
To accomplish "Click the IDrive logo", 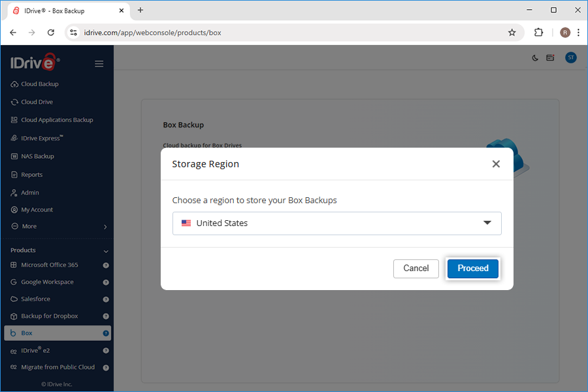I will [x=35, y=62].
